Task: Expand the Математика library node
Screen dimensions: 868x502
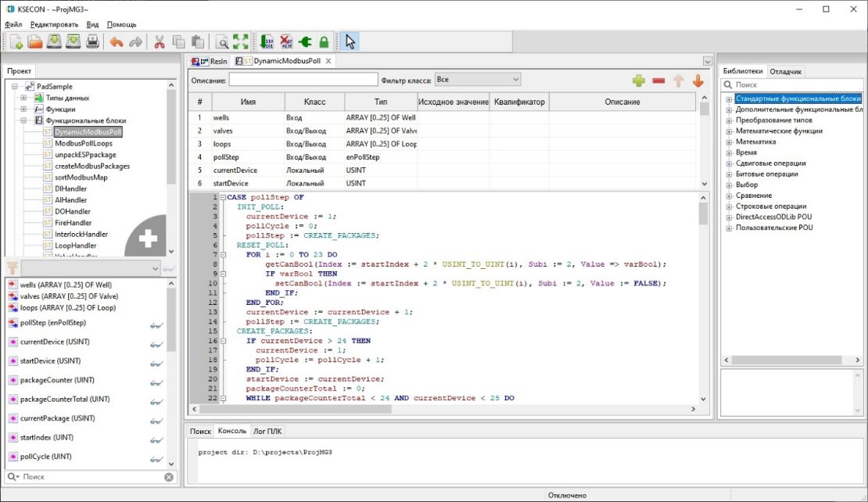Action: [729, 142]
